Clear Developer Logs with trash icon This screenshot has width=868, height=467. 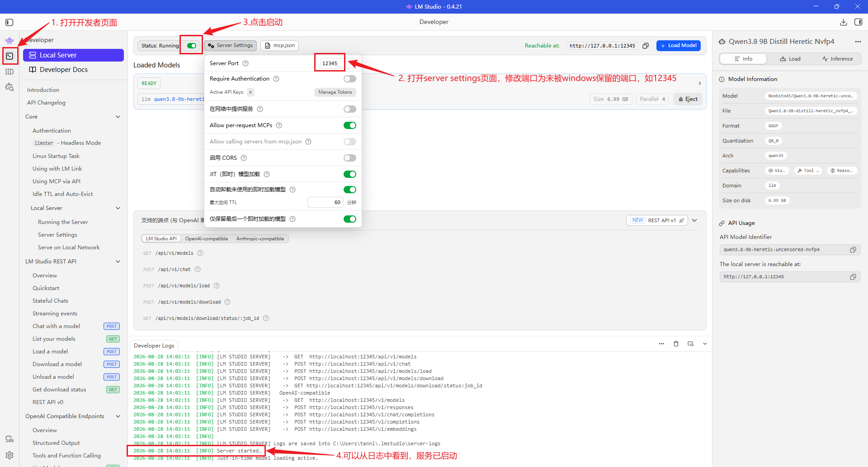(676, 344)
